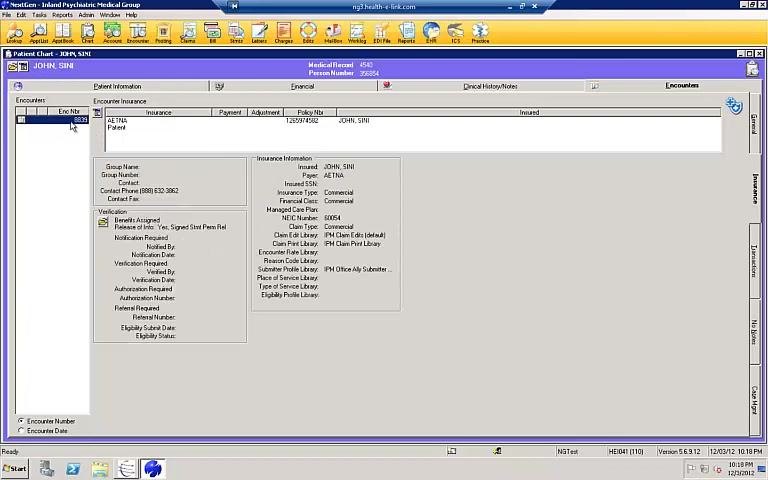Open the No Notes vertical side tab
Image resolution: width=768 pixels, height=480 pixels.
coord(754,332)
